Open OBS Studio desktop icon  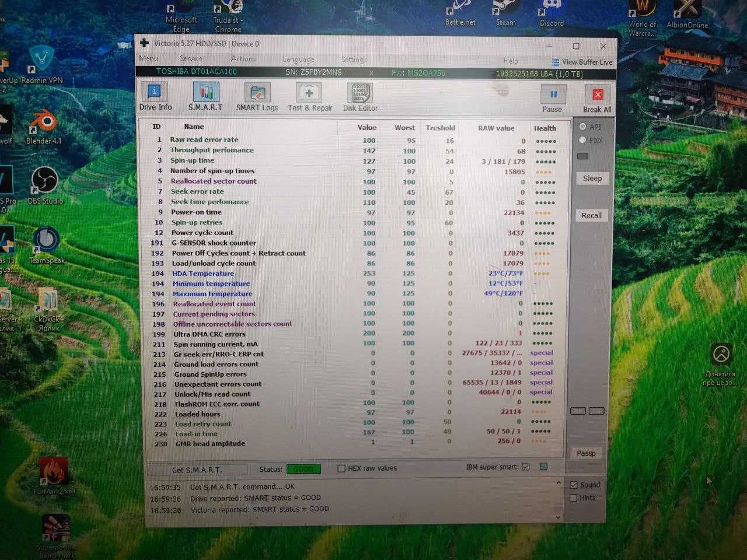tap(44, 185)
